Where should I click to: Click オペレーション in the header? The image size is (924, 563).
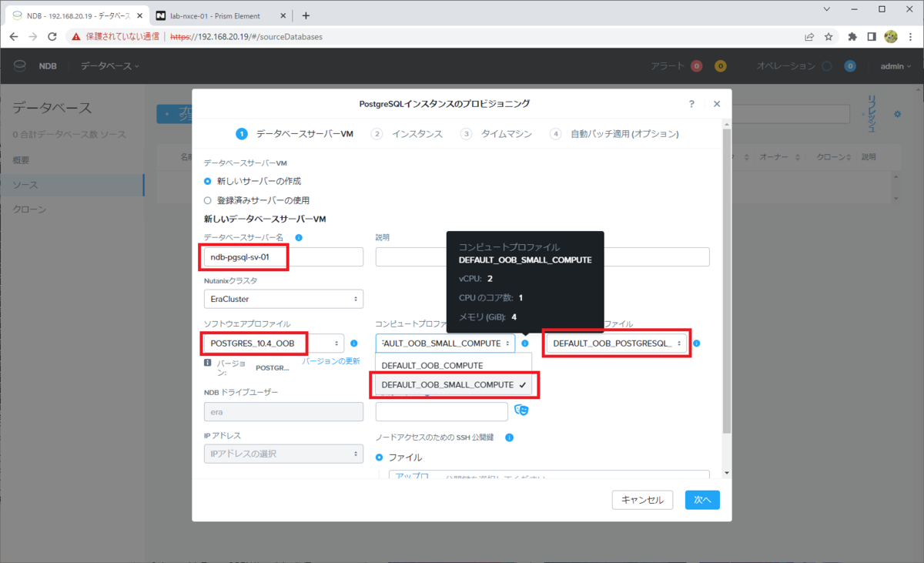786,66
